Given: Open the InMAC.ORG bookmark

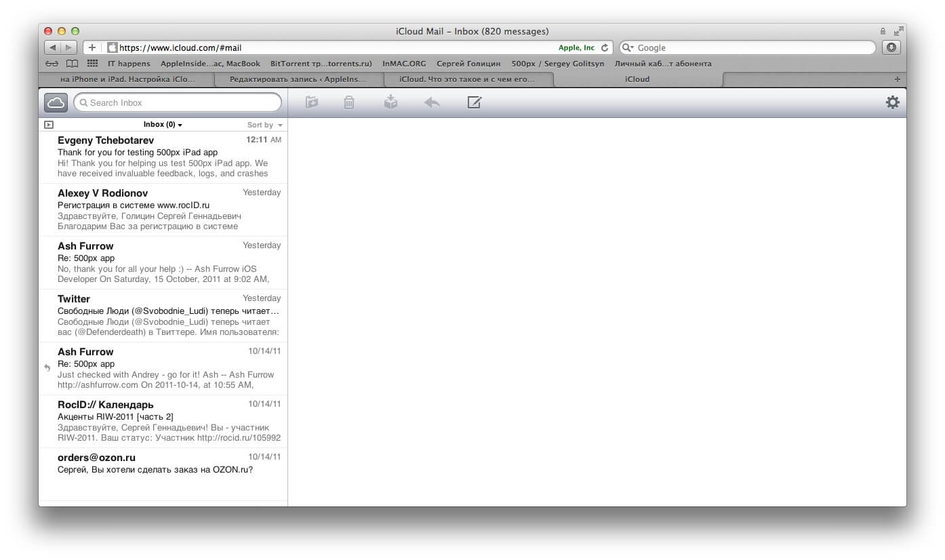Looking at the screenshot, I should [404, 64].
